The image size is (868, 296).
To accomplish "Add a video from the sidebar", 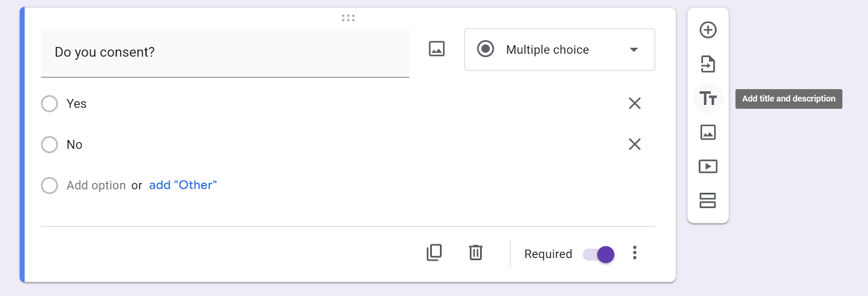I will [708, 166].
